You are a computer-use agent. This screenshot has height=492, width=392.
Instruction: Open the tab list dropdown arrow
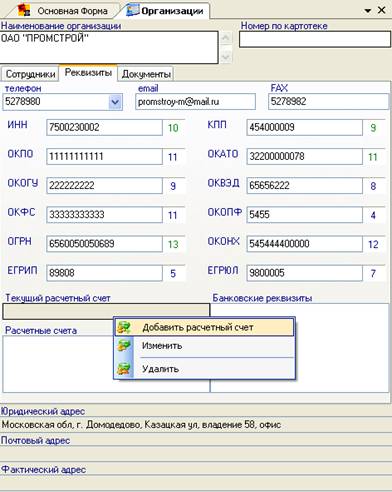368,11
